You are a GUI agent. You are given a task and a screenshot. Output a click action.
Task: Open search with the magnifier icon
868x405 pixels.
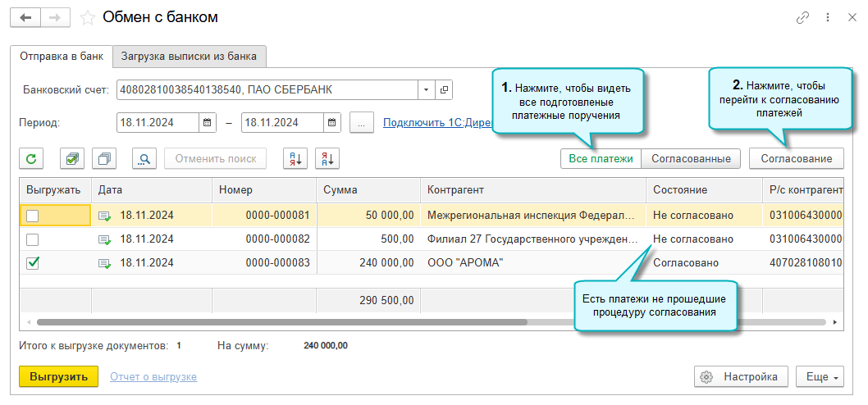[144, 159]
